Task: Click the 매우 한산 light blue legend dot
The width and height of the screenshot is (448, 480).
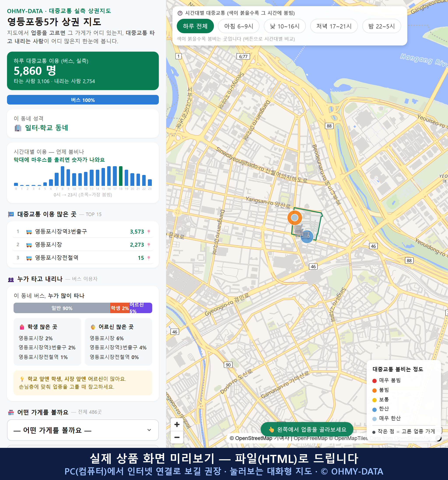Action: tap(374, 419)
